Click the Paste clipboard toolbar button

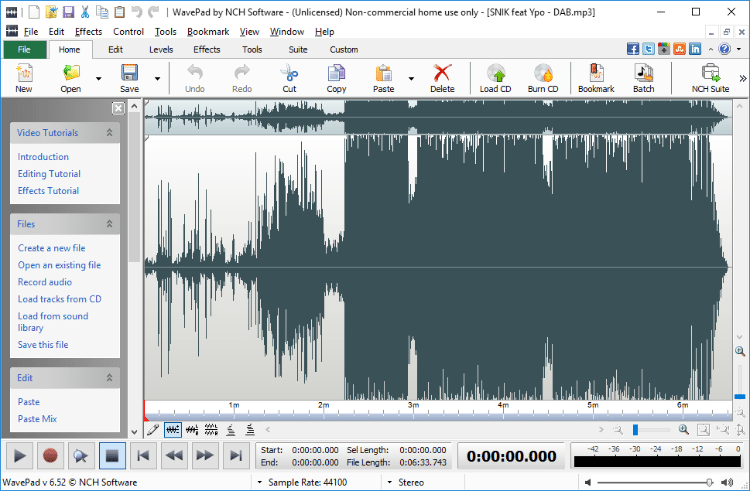click(x=384, y=78)
